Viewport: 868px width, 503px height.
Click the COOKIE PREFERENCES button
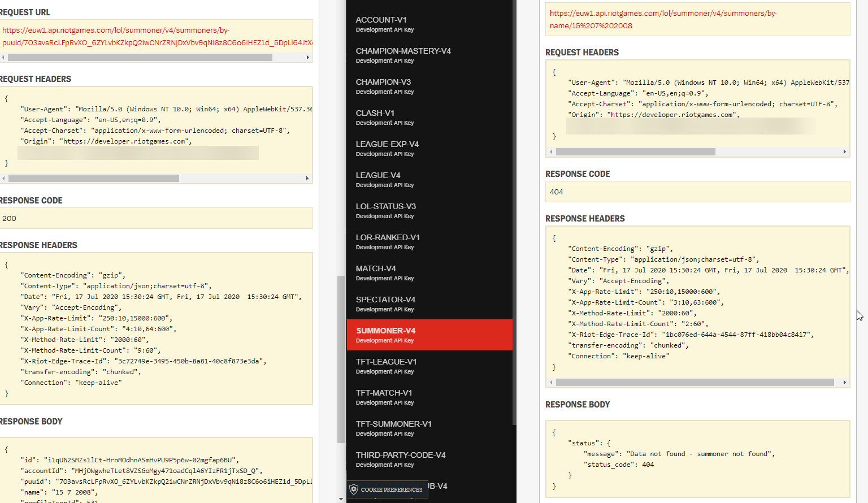pyautogui.click(x=387, y=489)
